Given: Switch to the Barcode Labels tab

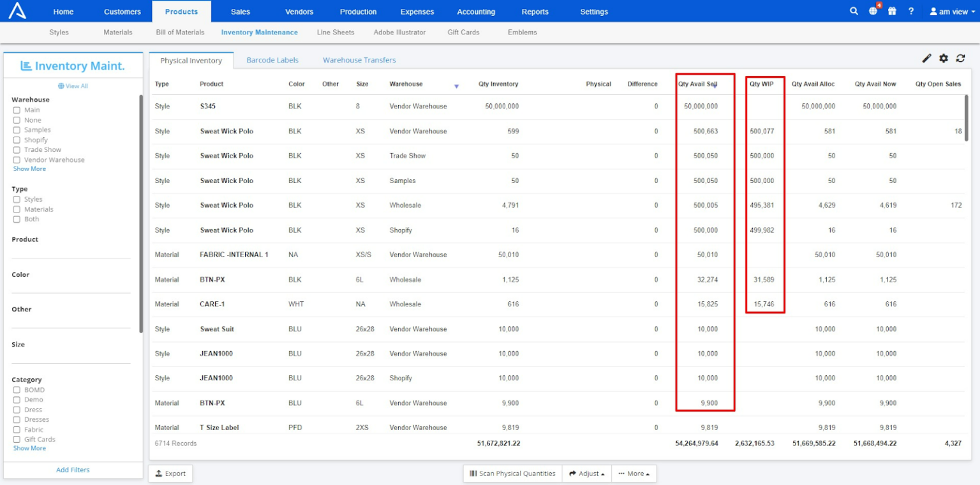Looking at the screenshot, I should coord(272,60).
